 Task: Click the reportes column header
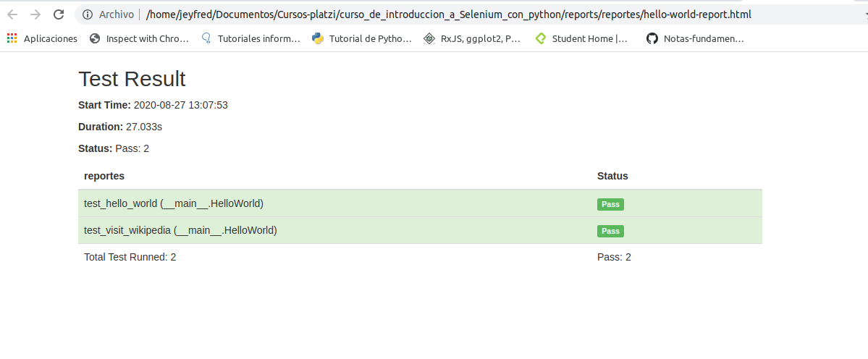point(104,176)
